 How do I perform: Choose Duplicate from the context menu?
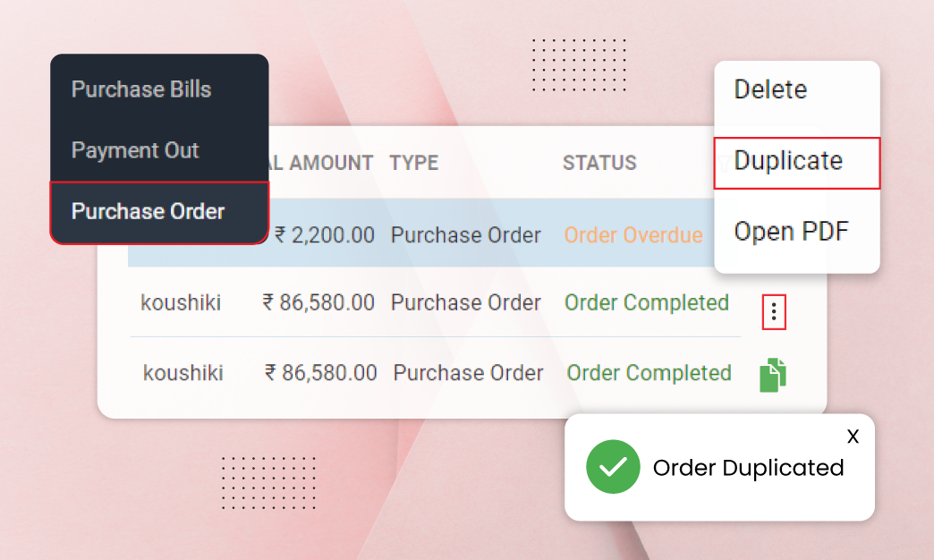[787, 162]
